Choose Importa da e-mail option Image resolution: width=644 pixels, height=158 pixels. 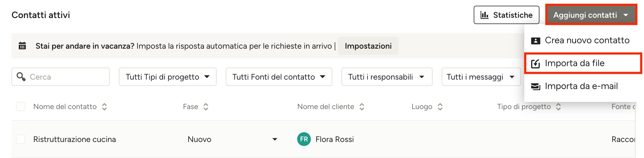(x=581, y=86)
